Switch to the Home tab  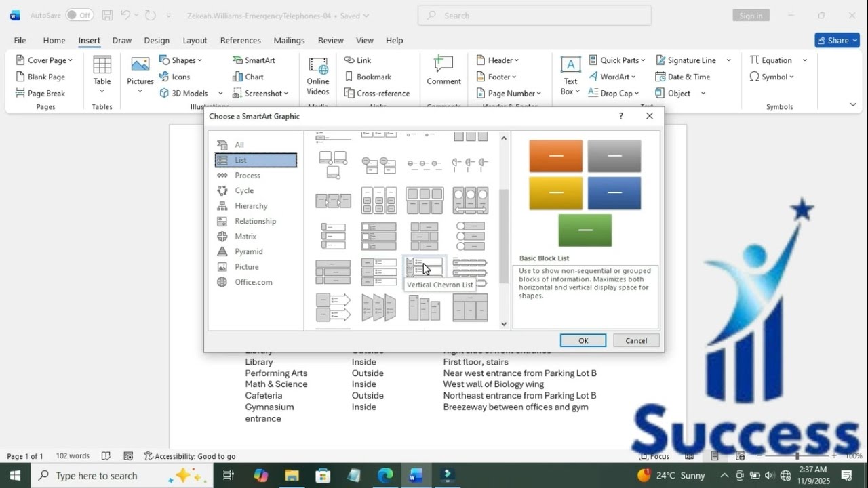pos(54,40)
